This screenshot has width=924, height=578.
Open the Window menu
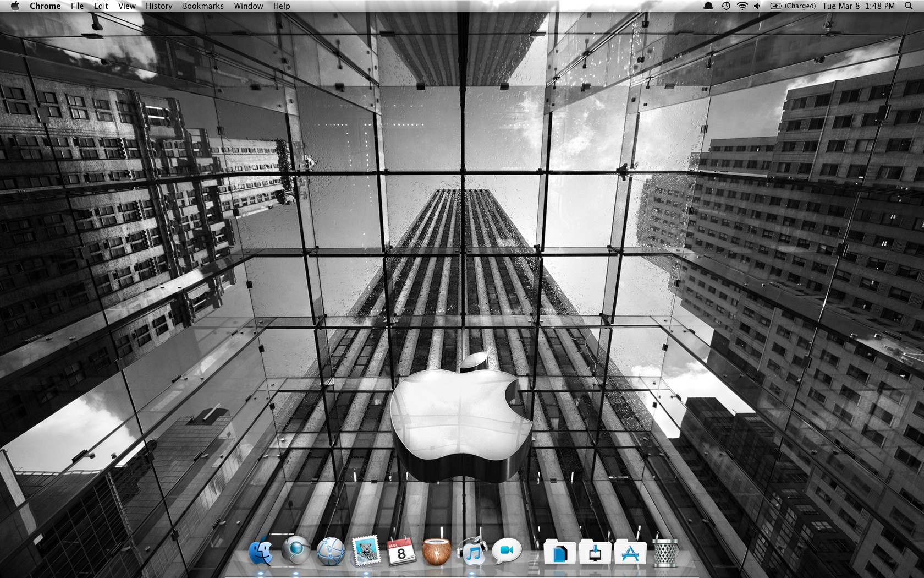point(249,6)
